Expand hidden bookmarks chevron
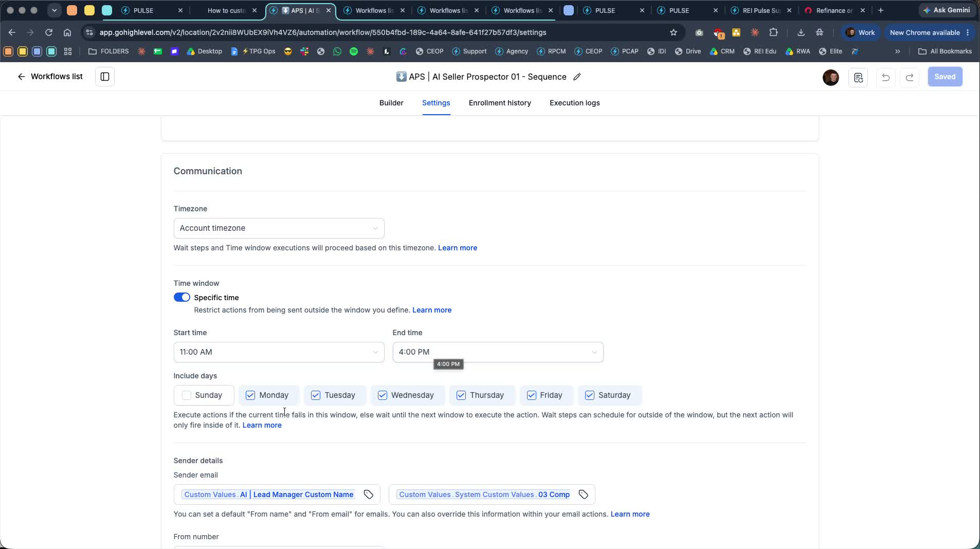Viewport: 980px width, 549px height. tap(898, 51)
